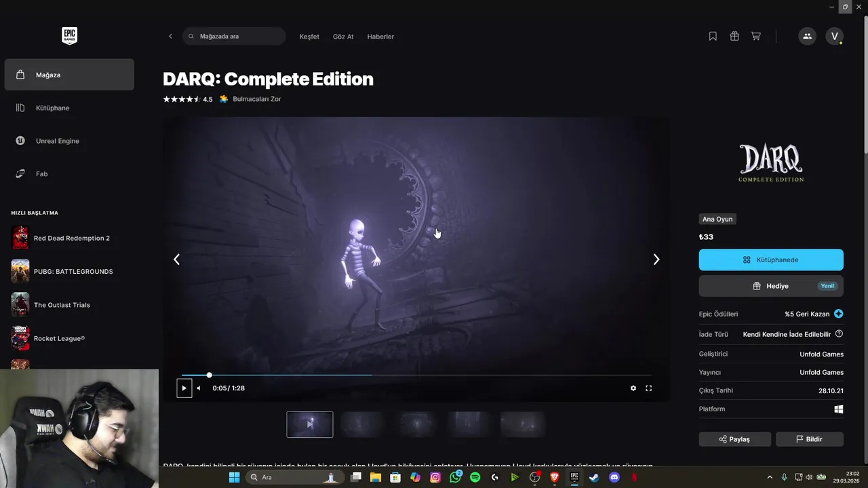This screenshot has width=868, height=488.
Task: Click the Bulmacaları Zor tag
Action: pos(250,99)
